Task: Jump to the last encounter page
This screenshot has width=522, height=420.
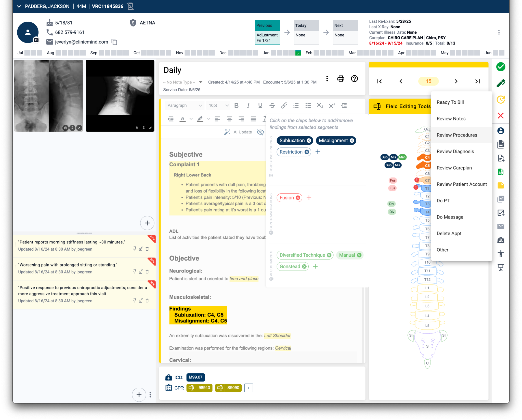Action: pyautogui.click(x=477, y=81)
